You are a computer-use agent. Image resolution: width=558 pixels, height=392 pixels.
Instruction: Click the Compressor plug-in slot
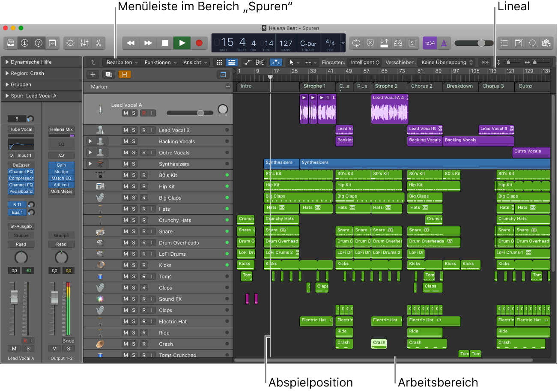tap(21, 178)
